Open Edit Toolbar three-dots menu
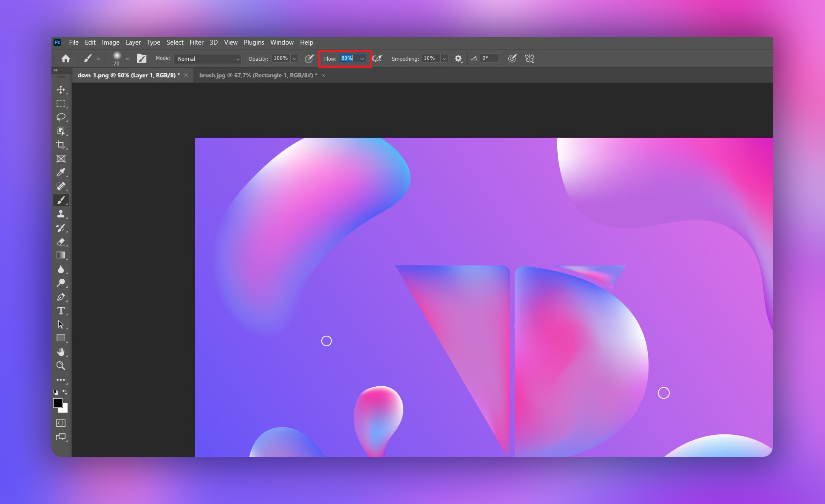Viewport: 825px width, 504px height. pyautogui.click(x=61, y=380)
